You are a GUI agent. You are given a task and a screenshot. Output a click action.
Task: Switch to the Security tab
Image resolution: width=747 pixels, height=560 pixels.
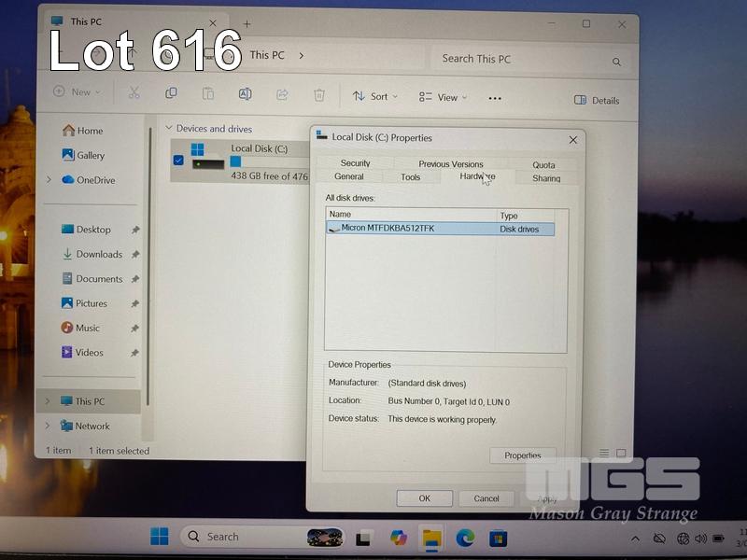pos(356,162)
